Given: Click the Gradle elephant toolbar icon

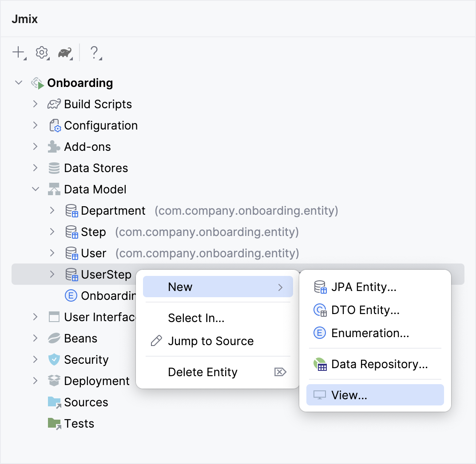Looking at the screenshot, I should [x=65, y=53].
